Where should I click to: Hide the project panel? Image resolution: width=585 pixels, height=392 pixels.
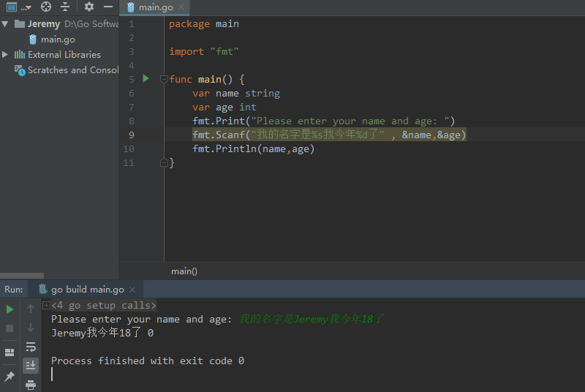108,7
